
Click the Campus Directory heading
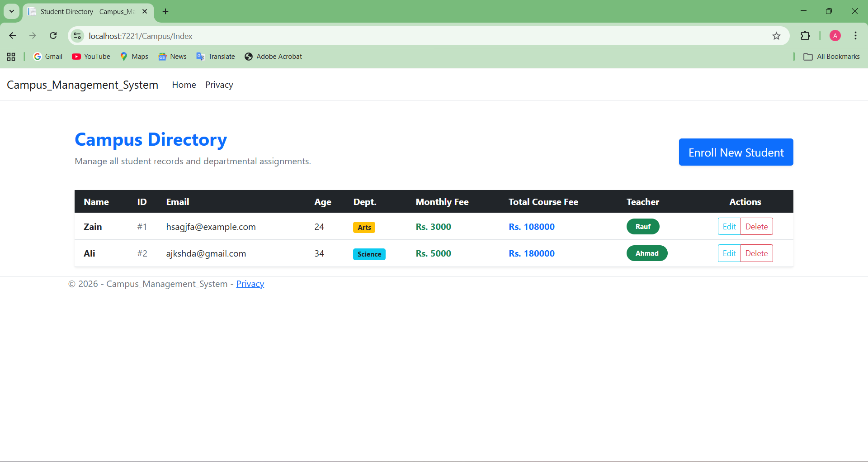coord(151,139)
